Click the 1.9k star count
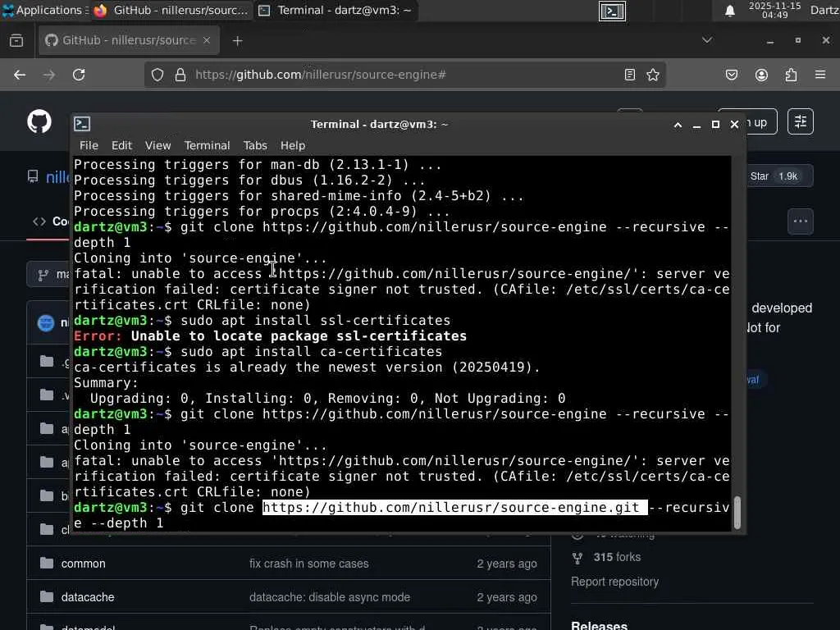Screen dimensions: 840x630 point(787,176)
